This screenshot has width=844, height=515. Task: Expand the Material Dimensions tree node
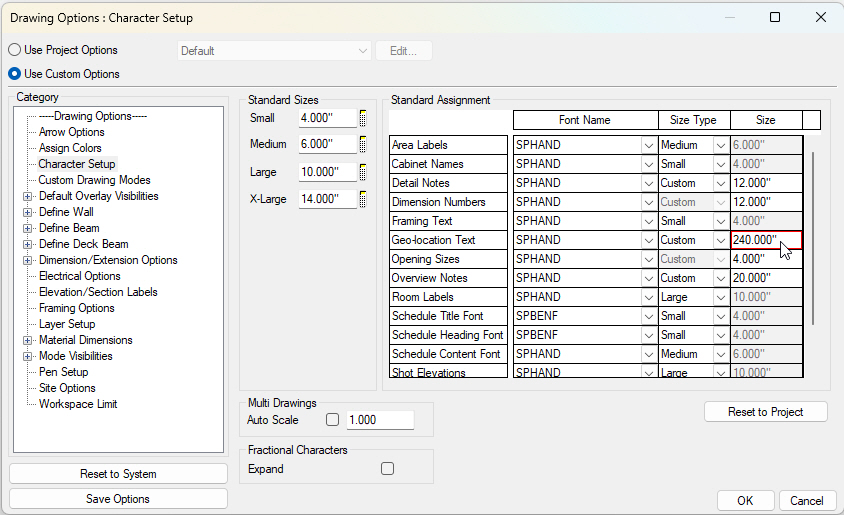tap(27, 341)
